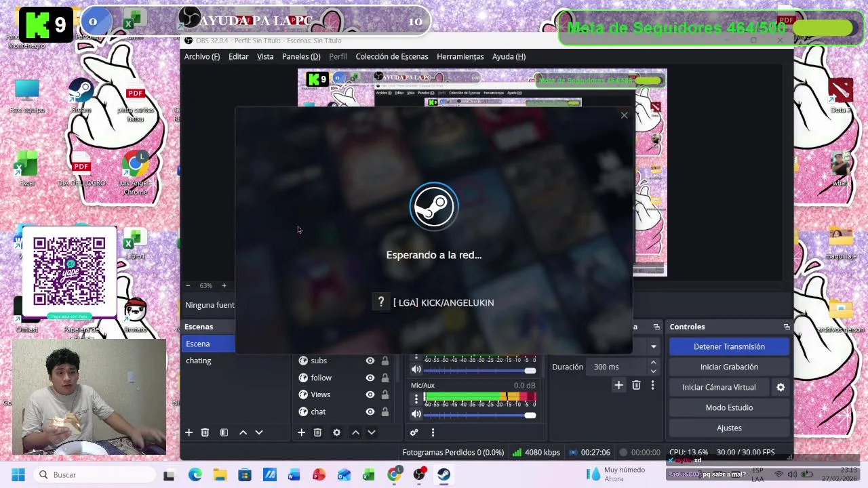Open the Colección de Escenas menu
Image resolution: width=868 pixels, height=488 pixels.
pyautogui.click(x=392, y=56)
